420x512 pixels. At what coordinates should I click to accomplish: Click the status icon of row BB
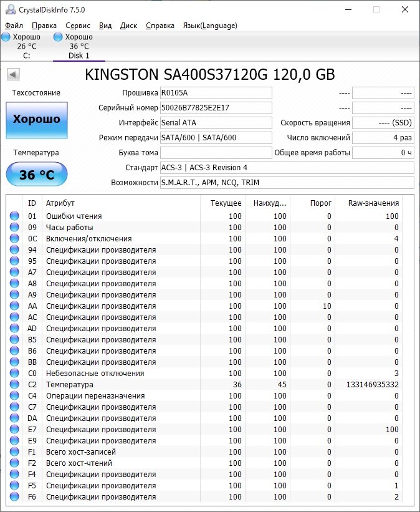(14, 362)
